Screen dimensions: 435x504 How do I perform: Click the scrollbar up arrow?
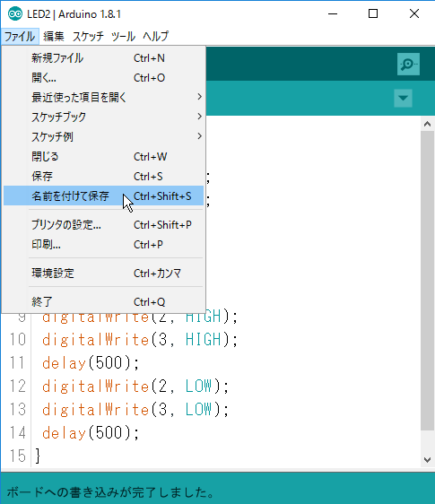[x=427, y=124]
